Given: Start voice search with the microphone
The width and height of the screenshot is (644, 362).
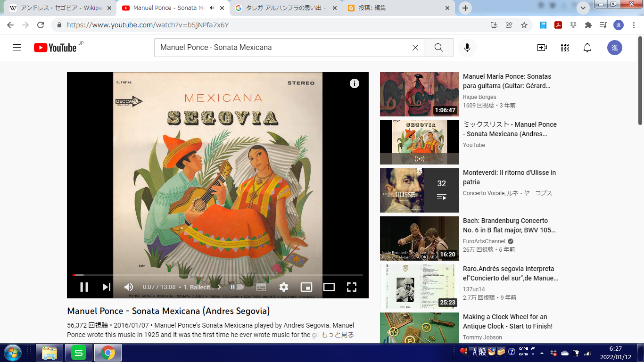Looking at the screenshot, I should point(467,48).
